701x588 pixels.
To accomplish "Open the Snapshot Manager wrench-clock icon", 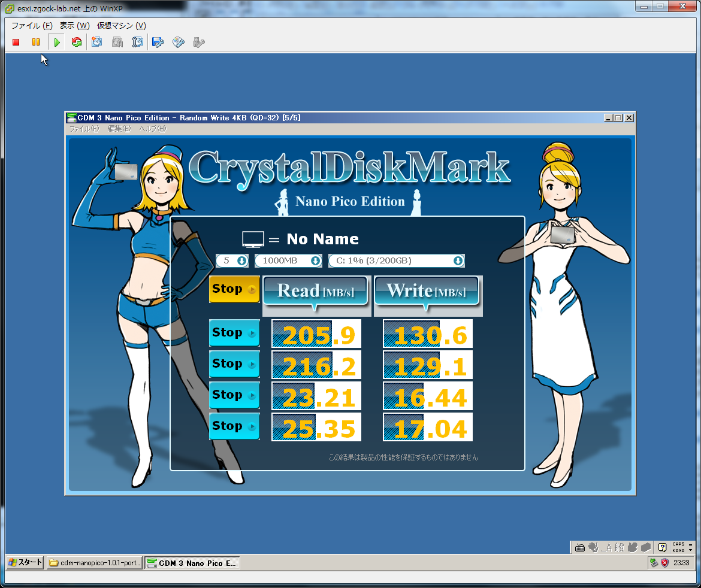I will (x=138, y=42).
